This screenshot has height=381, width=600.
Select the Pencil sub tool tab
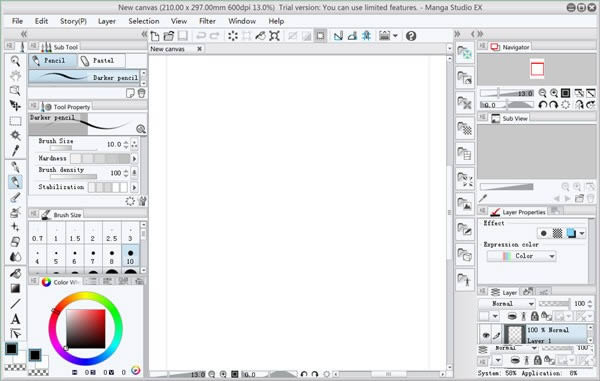[52, 60]
